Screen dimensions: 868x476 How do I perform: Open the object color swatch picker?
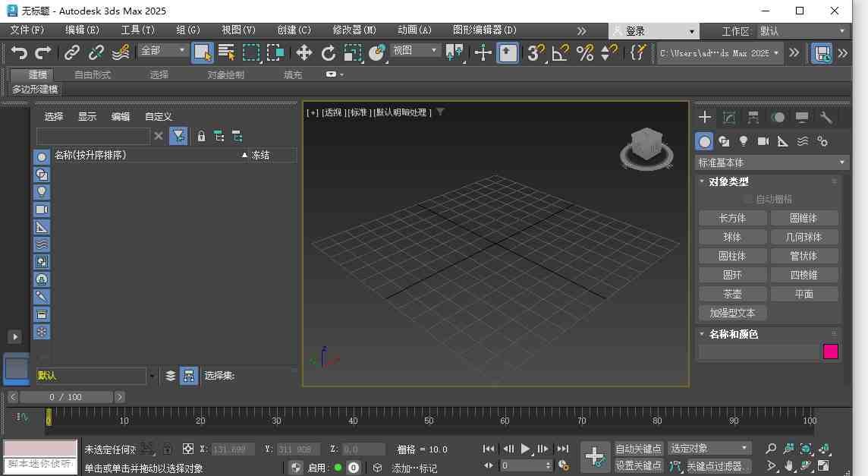tap(830, 351)
